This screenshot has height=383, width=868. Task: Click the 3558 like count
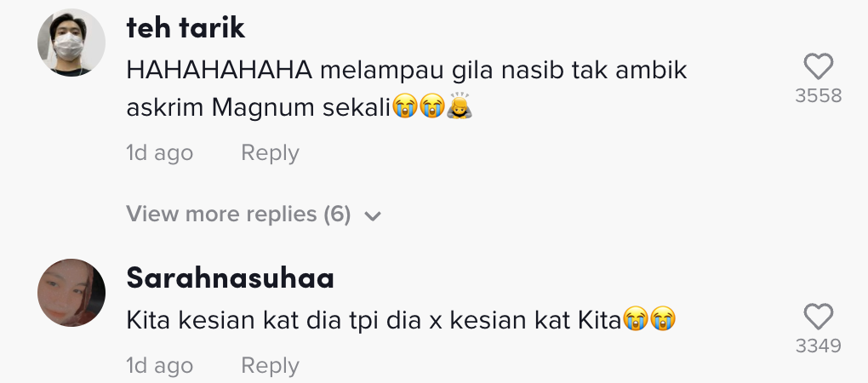pyautogui.click(x=818, y=96)
